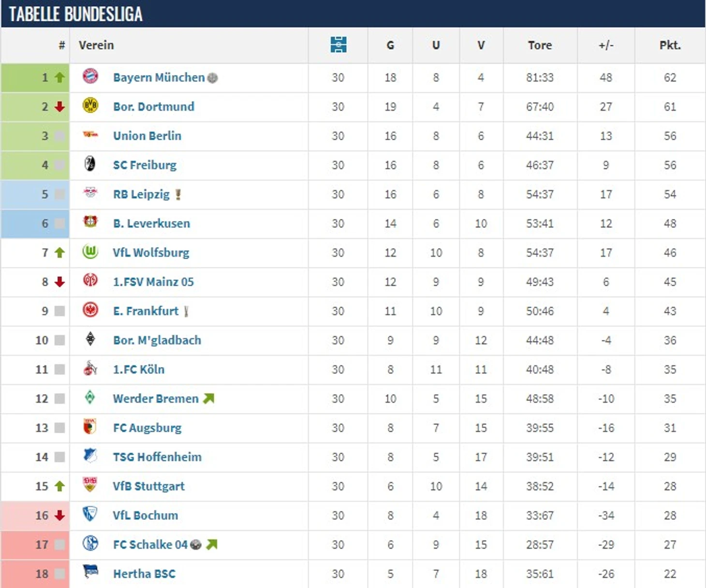
Task: Click the red down arrow beside VfL Bochum rank
Action: [59, 515]
